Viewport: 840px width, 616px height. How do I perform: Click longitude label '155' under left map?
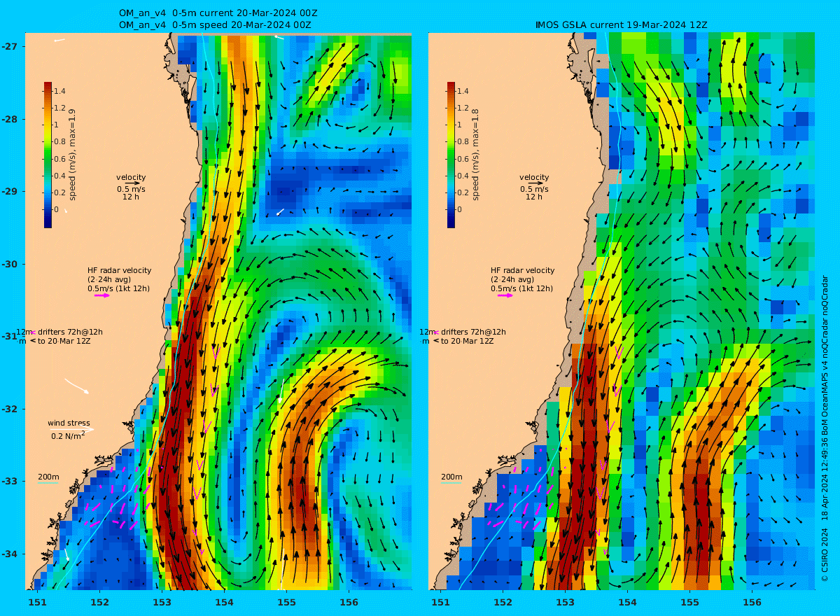point(286,602)
